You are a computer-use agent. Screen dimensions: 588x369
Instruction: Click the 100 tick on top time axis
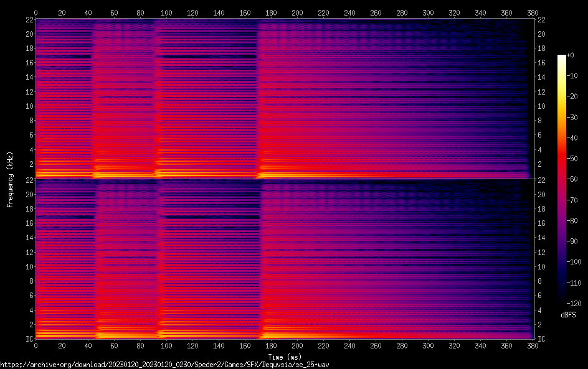[x=166, y=12]
